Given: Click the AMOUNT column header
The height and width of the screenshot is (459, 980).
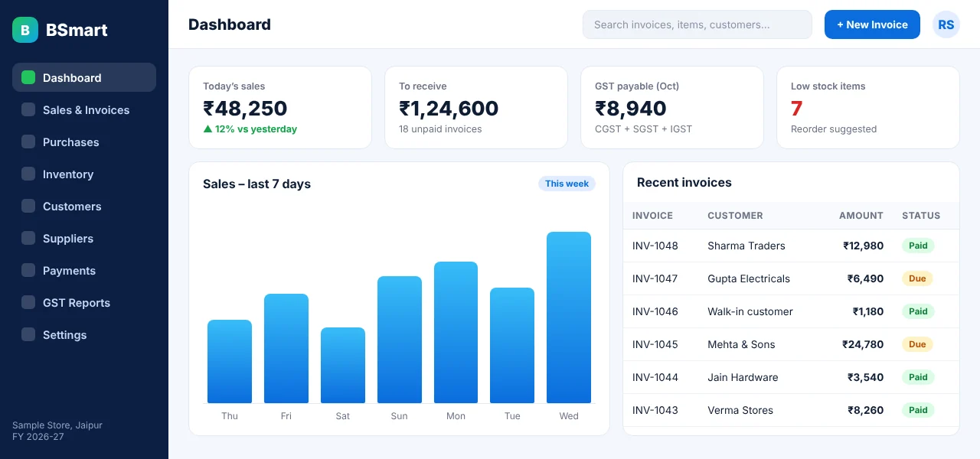Looking at the screenshot, I should coord(861,216).
